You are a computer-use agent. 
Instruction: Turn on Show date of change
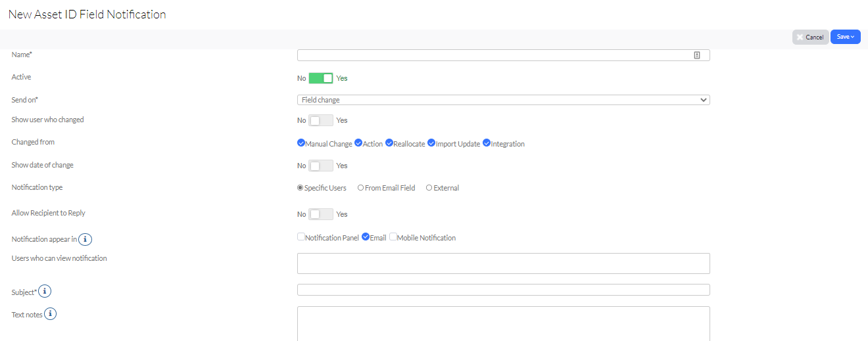[321, 166]
